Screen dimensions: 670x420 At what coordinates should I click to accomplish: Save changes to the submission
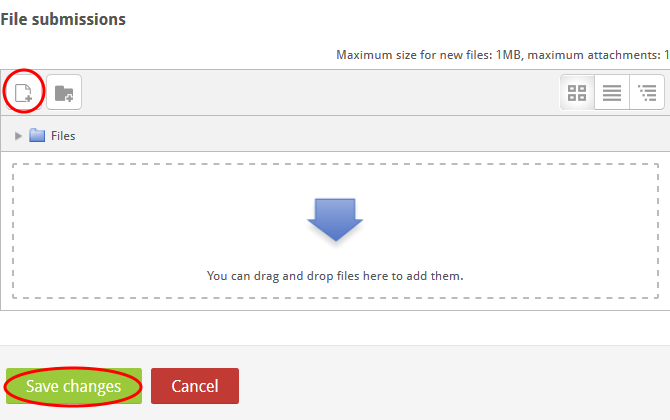74,386
